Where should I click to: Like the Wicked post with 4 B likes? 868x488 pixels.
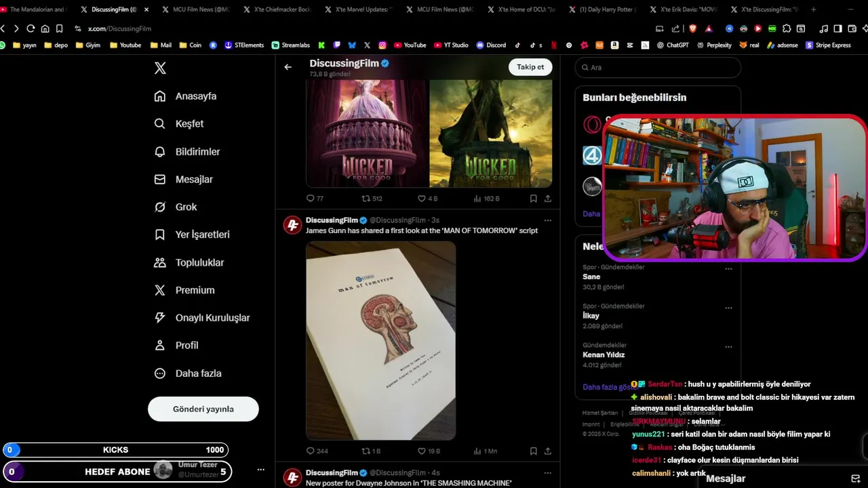(428, 199)
